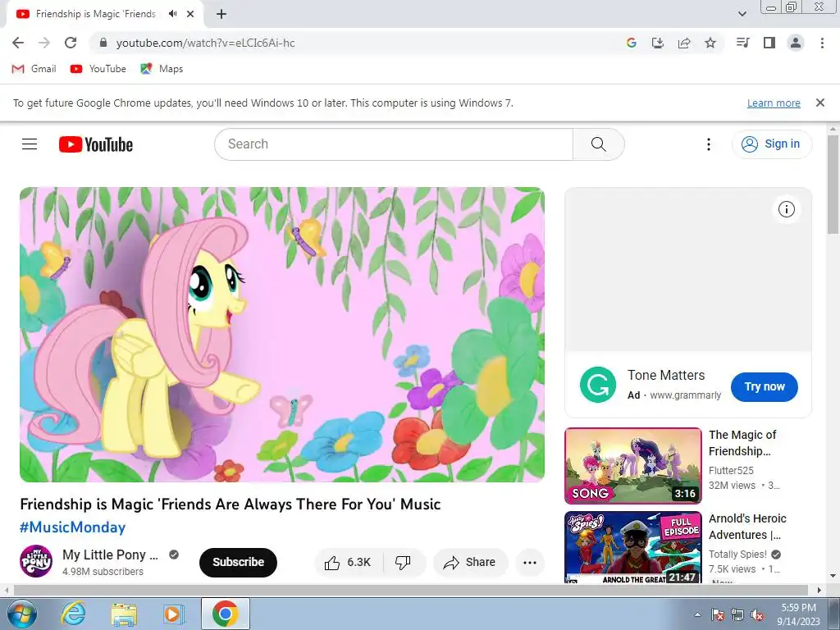
Task: Click the Fluttershy video player
Action: [282, 335]
